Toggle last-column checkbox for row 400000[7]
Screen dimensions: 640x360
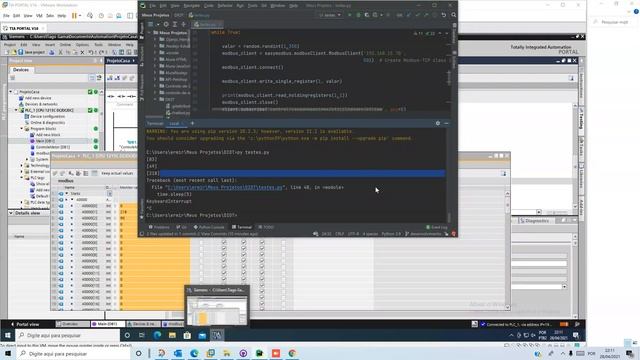pos(283,249)
